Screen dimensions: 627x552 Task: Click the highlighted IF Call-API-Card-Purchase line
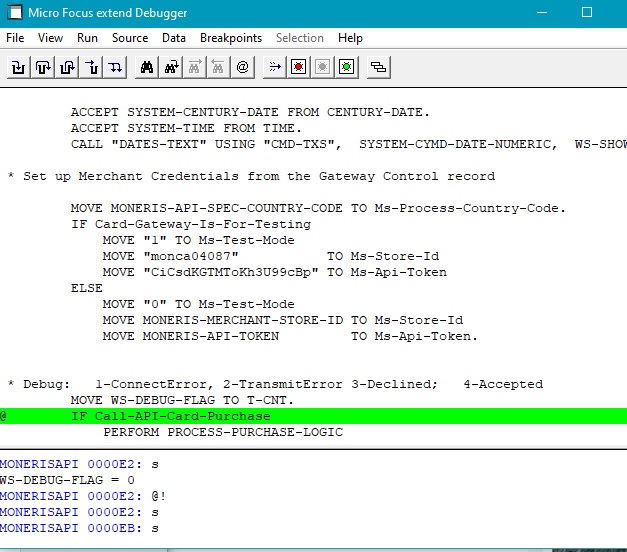click(x=314, y=416)
